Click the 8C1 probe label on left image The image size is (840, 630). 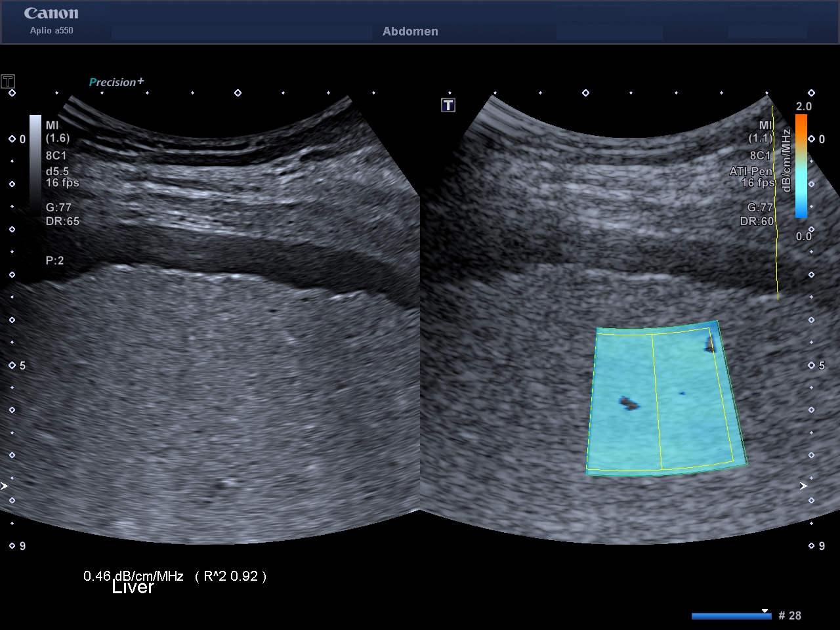[56, 156]
